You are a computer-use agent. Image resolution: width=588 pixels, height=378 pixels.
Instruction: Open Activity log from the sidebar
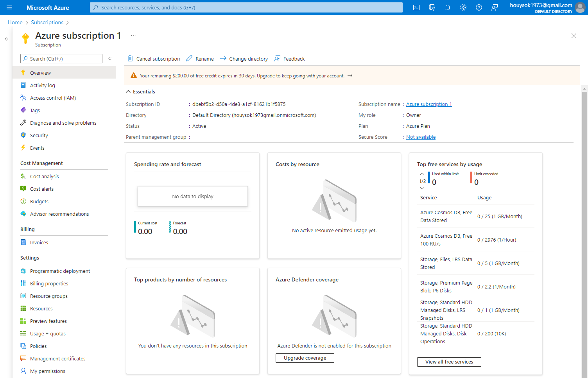pyautogui.click(x=42, y=85)
